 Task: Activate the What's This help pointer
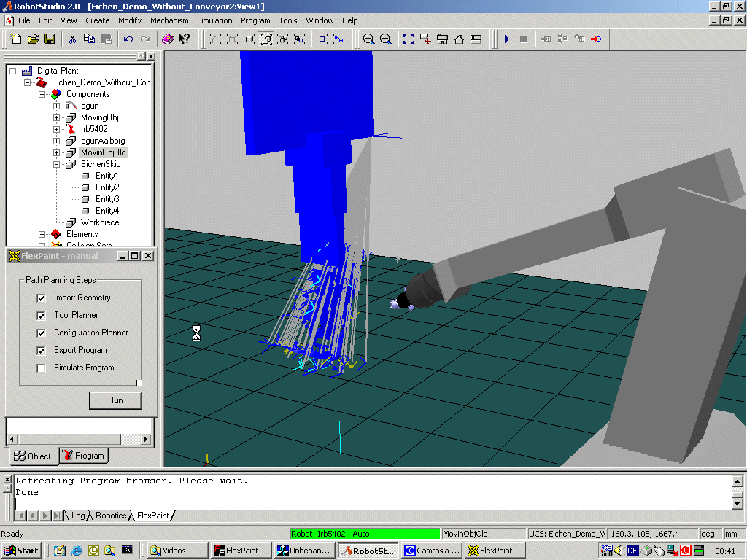pos(185,39)
